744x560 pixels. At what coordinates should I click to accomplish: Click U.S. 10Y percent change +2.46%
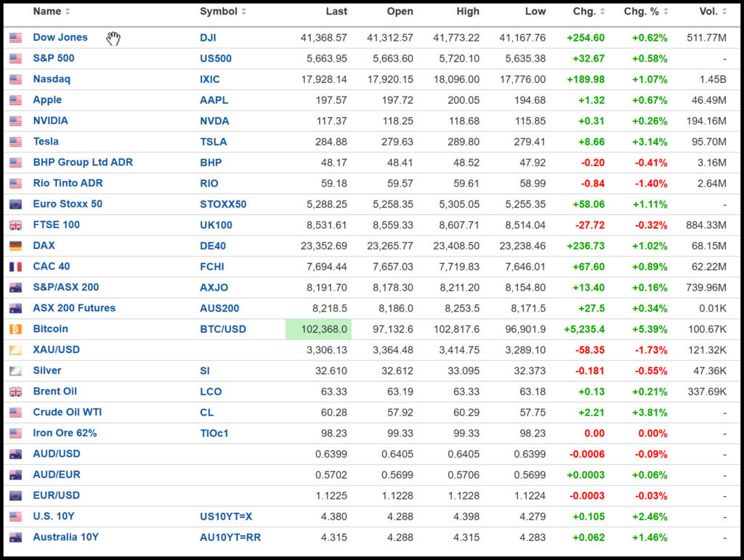click(650, 517)
